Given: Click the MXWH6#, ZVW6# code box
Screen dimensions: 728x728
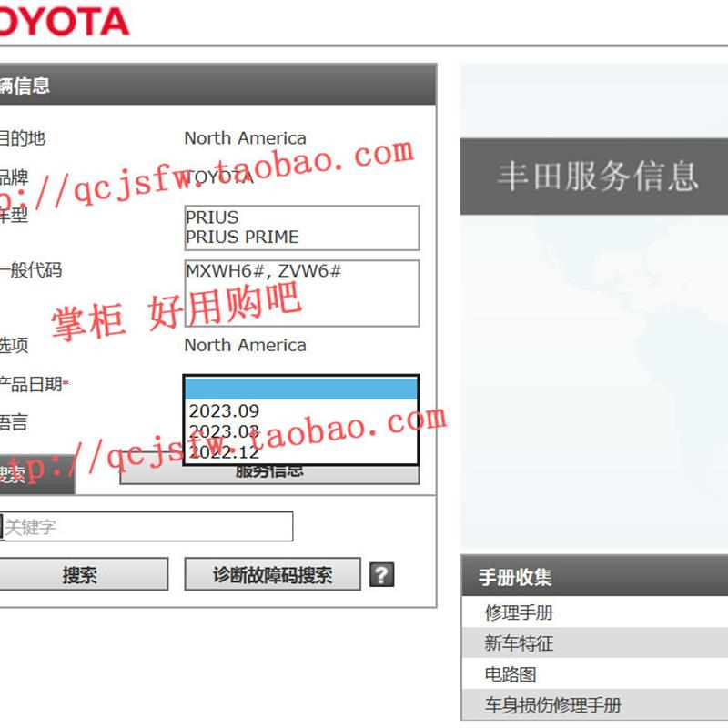Looking at the screenshot, I should [x=302, y=293].
